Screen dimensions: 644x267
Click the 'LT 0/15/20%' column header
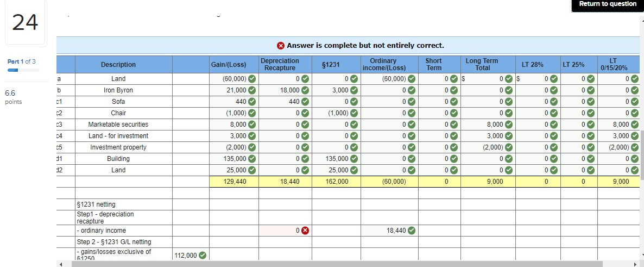618,65
